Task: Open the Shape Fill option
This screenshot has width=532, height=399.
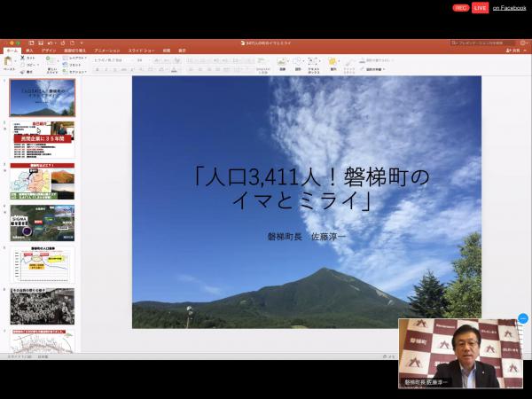Action: click(x=376, y=60)
